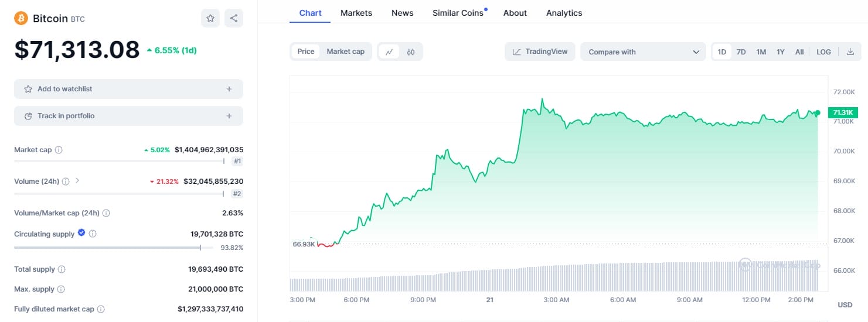Switch to candlestick chart icon

411,52
